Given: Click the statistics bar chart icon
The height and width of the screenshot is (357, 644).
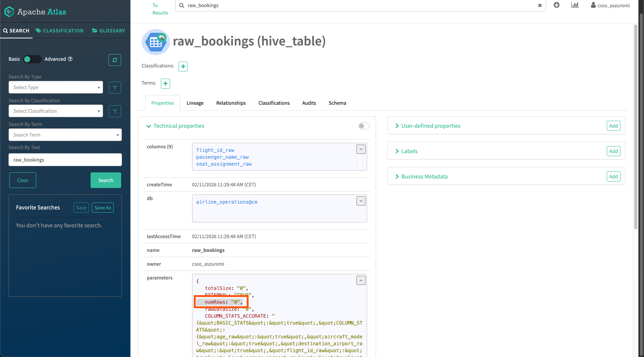Looking at the screenshot, I should (x=575, y=5).
